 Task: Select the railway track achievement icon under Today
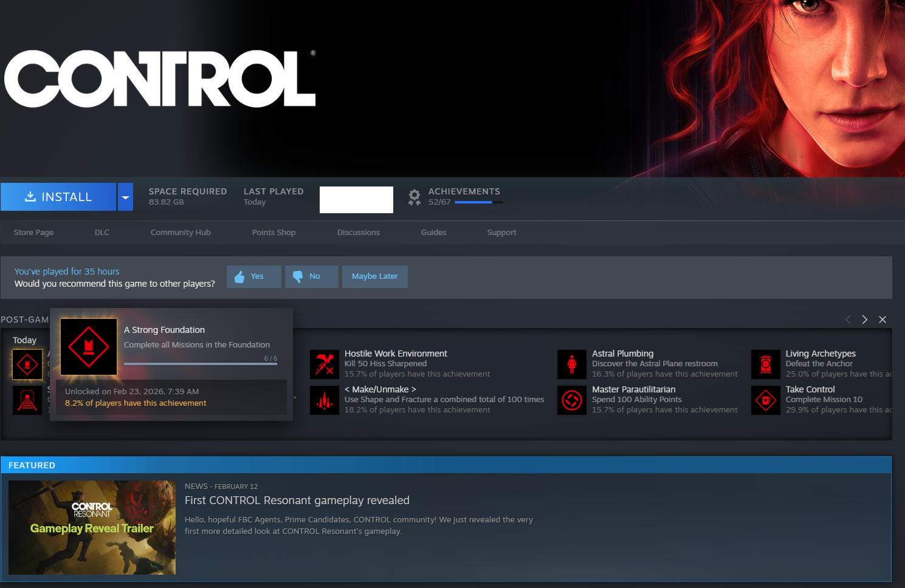[x=27, y=400]
